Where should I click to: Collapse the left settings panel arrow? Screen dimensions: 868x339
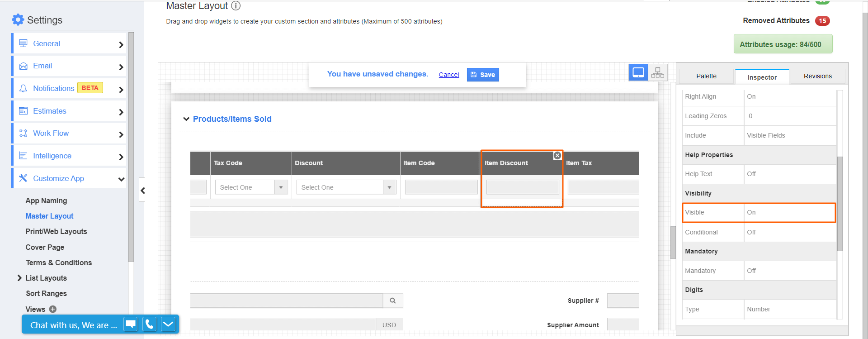point(143,191)
